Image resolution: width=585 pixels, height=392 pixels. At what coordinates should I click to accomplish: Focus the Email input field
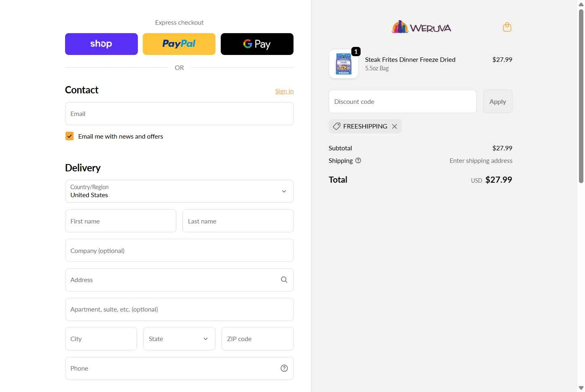(x=180, y=114)
